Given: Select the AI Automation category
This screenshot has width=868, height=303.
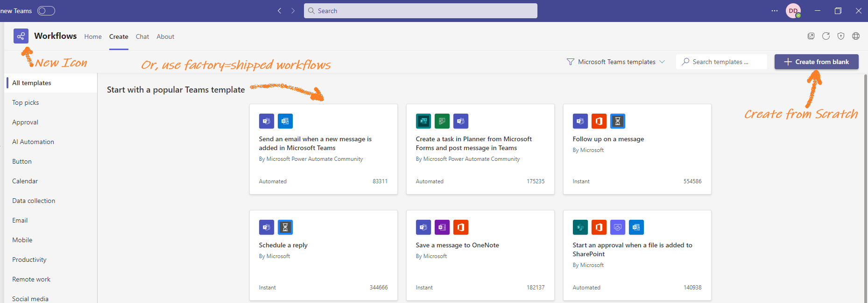Looking at the screenshot, I should point(51,142).
